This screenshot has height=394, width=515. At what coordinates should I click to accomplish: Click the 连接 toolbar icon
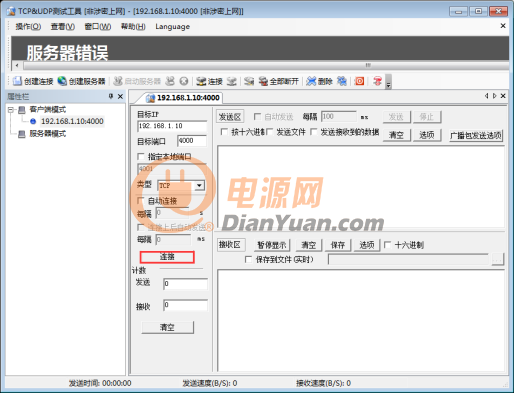click(201, 81)
